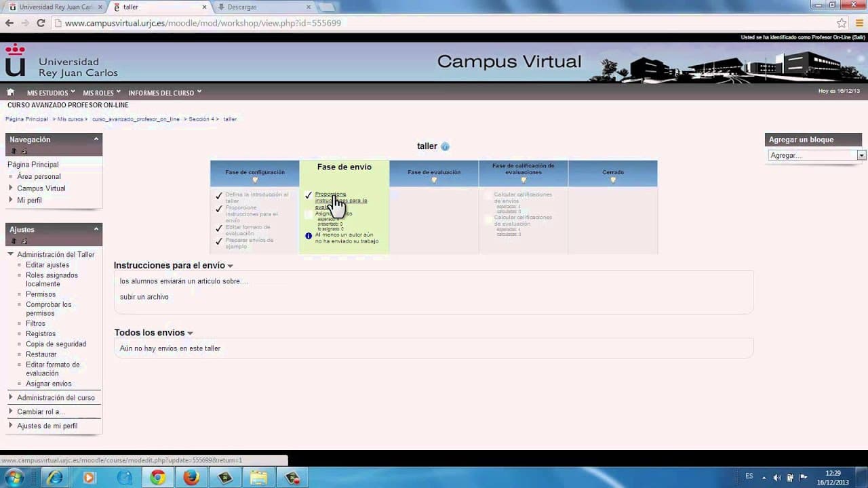Switch to Fase de configuración lightbulb icon
868x488 pixels.
point(255,180)
